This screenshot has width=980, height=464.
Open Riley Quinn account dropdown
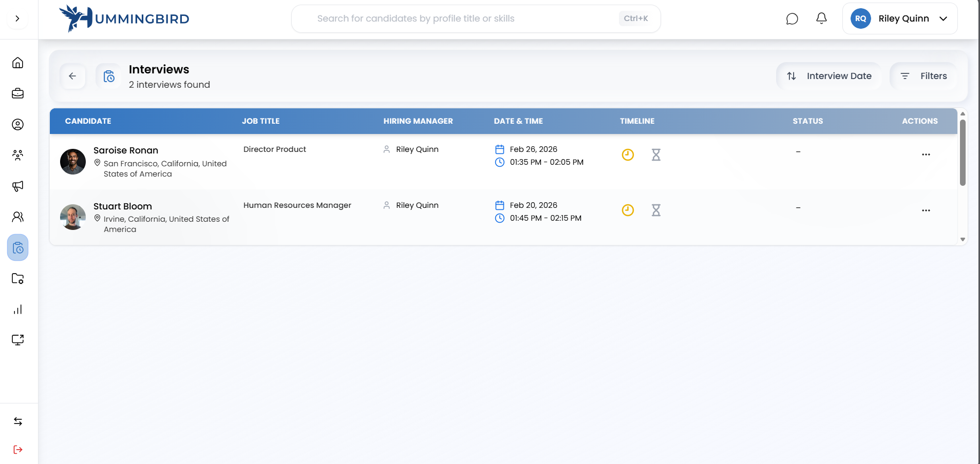[900, 19]
